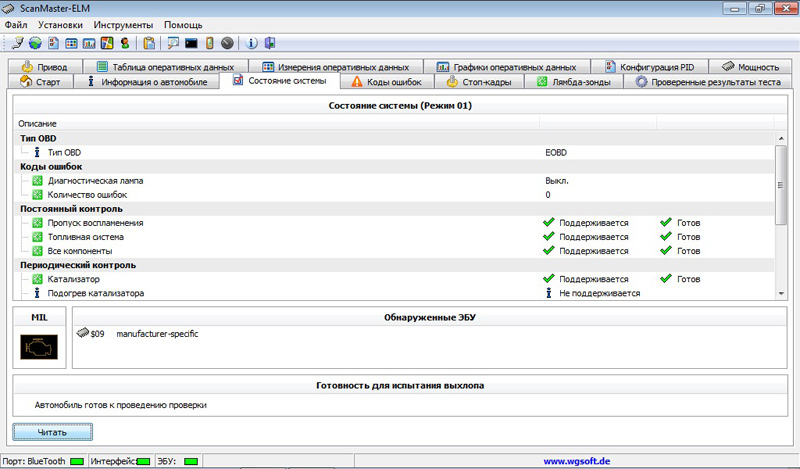
Task: Click the exit door icon in toolbar
Action: 270,43
